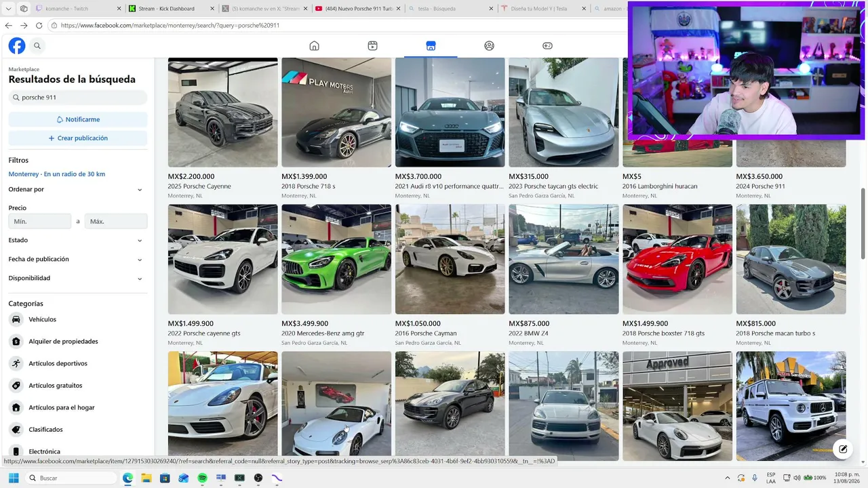Expand the Disponibilidad filter
Screen dimensions: 868x488
(x=76, y=278)
